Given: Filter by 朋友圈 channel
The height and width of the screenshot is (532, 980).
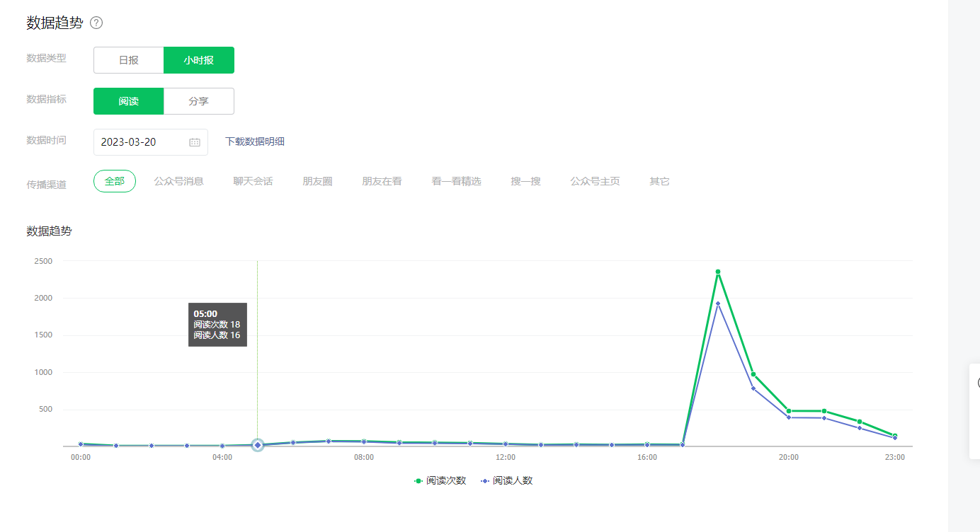Looking at the screenshot, I should 318,181.
